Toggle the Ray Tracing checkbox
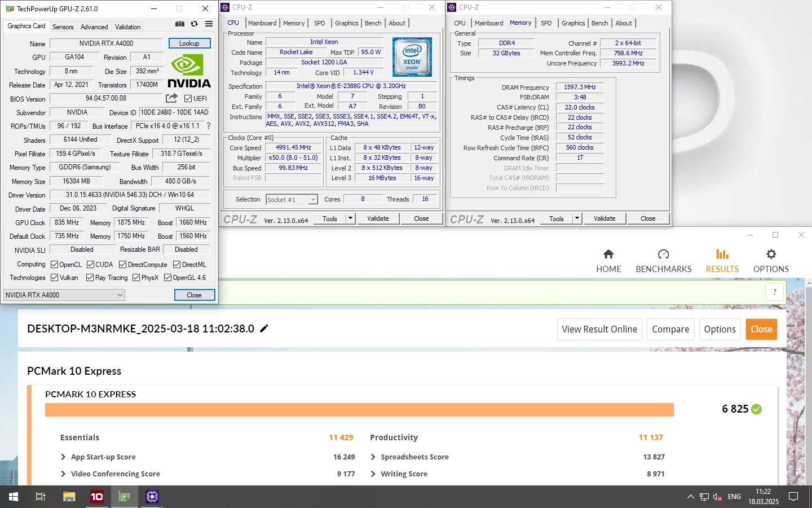The width and height of the screenshot is (812, 508). pyautogui.click(x=90, y=277)
